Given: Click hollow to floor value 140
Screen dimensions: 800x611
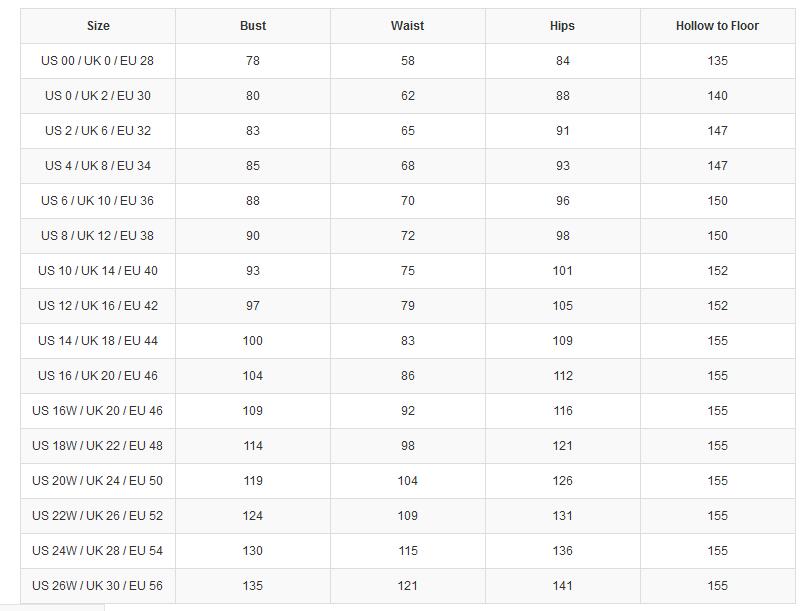Looking at the screenshot, I should coord(717,96).
